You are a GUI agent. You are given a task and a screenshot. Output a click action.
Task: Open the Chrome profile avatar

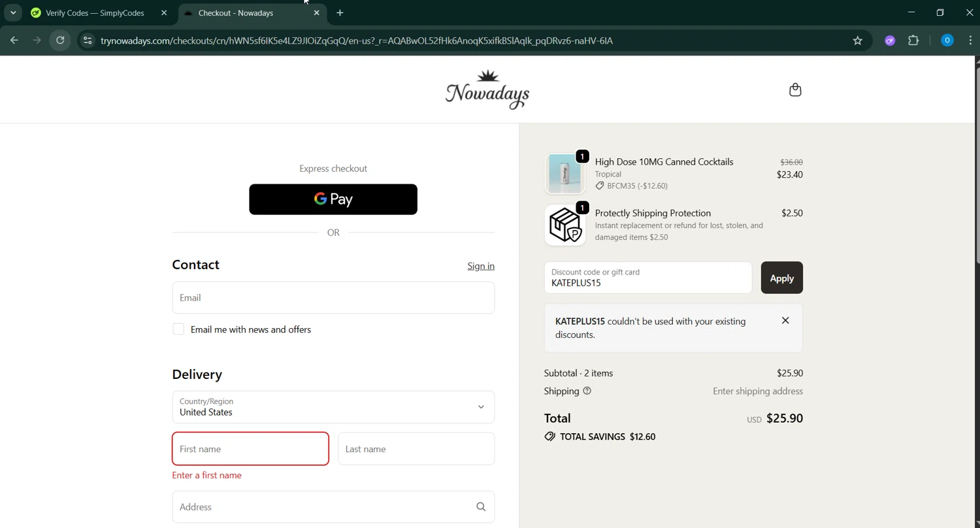click(947, 41)
